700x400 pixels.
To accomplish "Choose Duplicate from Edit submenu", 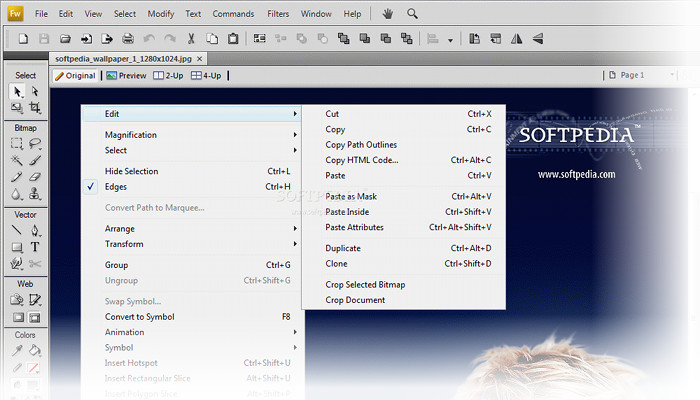I will click(x=404, y=248).
